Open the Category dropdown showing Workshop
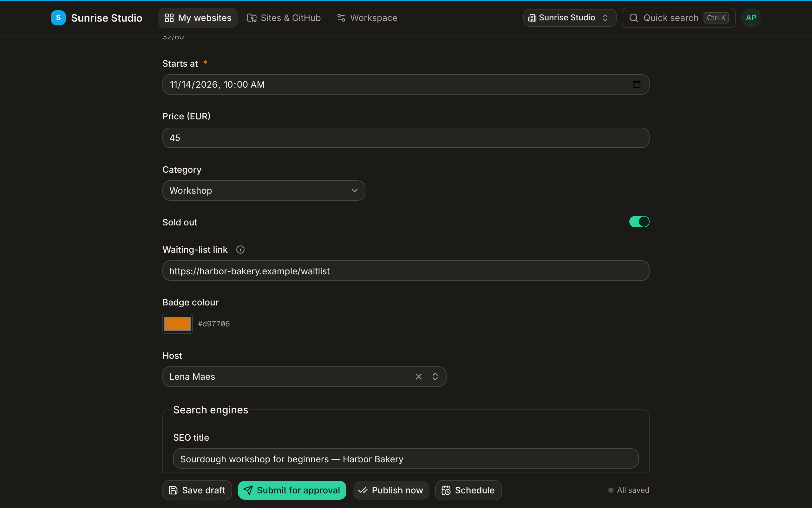The width and height of the screenshot is (812, 508). [x=264, y=190]
